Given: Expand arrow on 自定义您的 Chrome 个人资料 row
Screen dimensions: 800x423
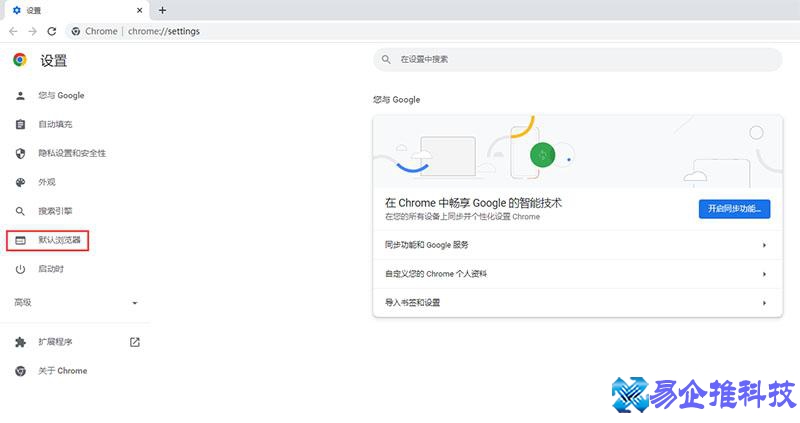Looking at the screenshot, I should pos(764,275).
